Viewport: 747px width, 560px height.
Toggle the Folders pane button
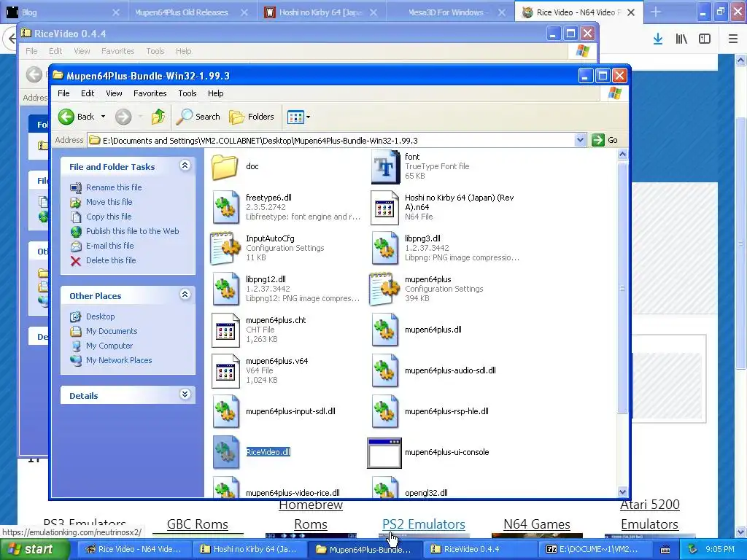tap(252, 117)
